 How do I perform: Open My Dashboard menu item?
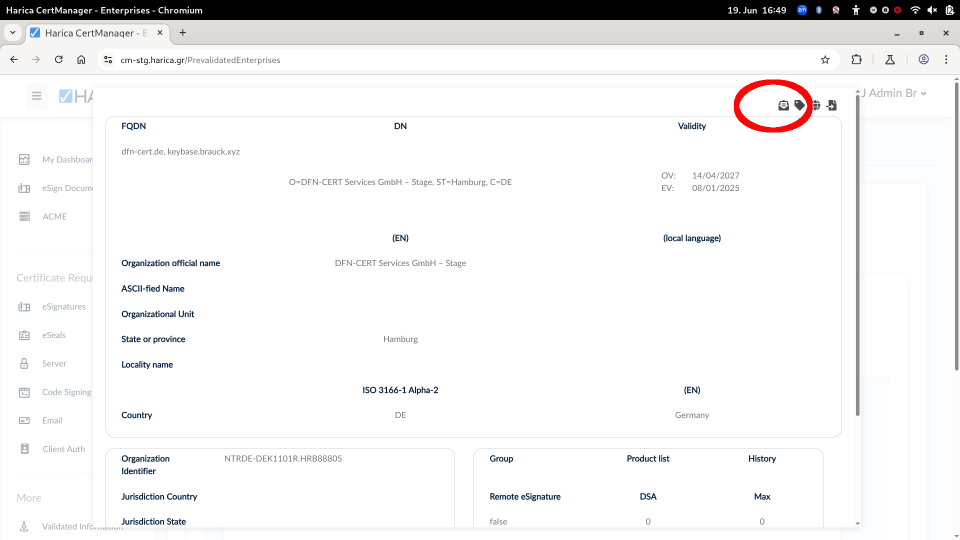(x=67, y=160)
